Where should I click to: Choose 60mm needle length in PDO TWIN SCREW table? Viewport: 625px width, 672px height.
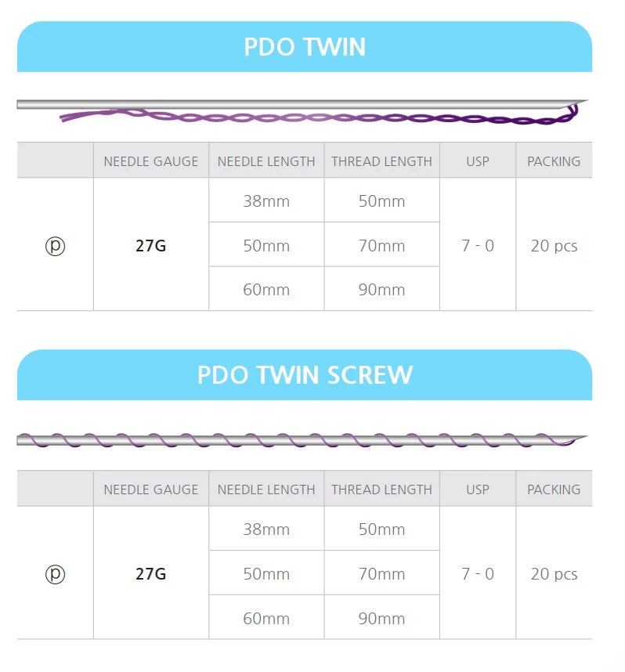[266, 618]
